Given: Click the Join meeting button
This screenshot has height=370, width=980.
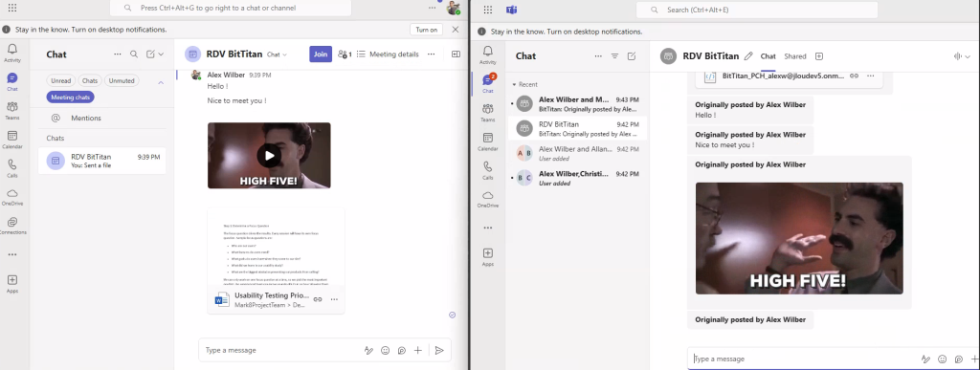Looking at the screenshot, I should (x=321, y=54).
